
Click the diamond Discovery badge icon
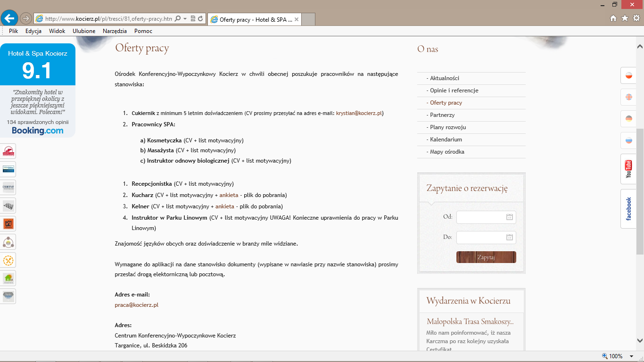point(8,296)
